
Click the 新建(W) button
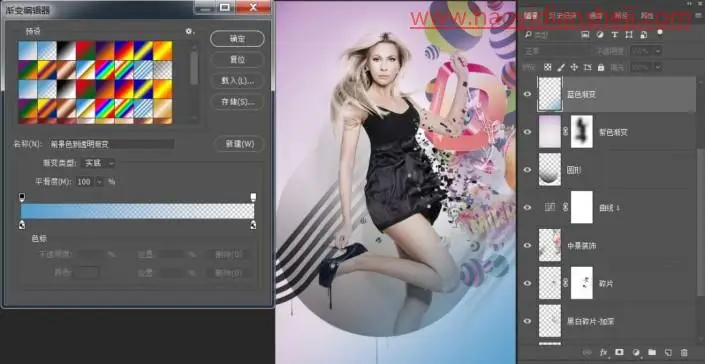239,144
